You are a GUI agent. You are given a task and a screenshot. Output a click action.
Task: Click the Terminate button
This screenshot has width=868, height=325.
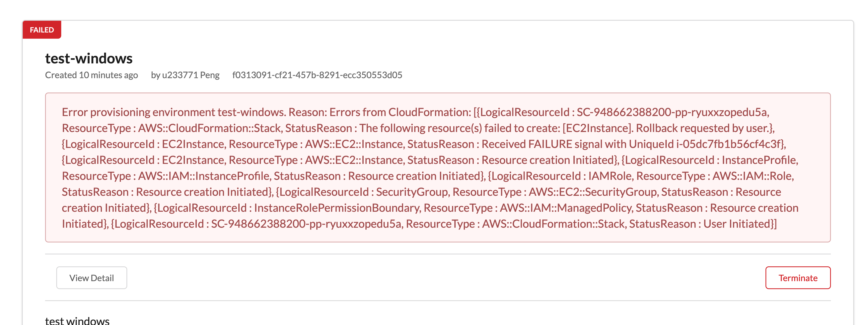coord(798,278)
